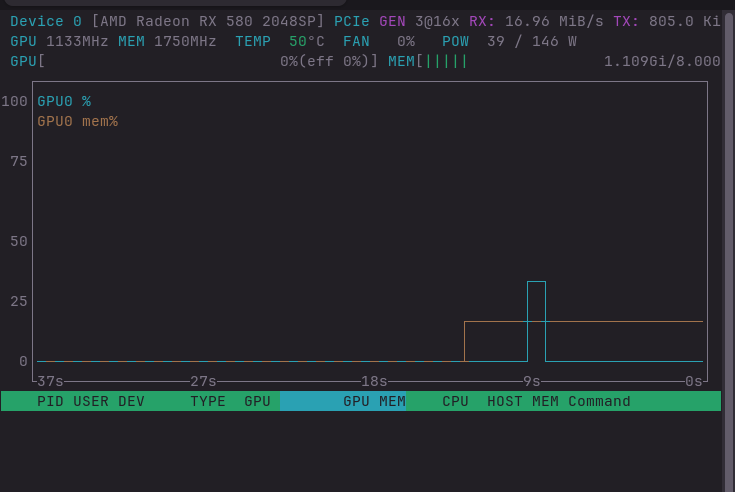Click the terminal's vertical scrollbar

728,250
